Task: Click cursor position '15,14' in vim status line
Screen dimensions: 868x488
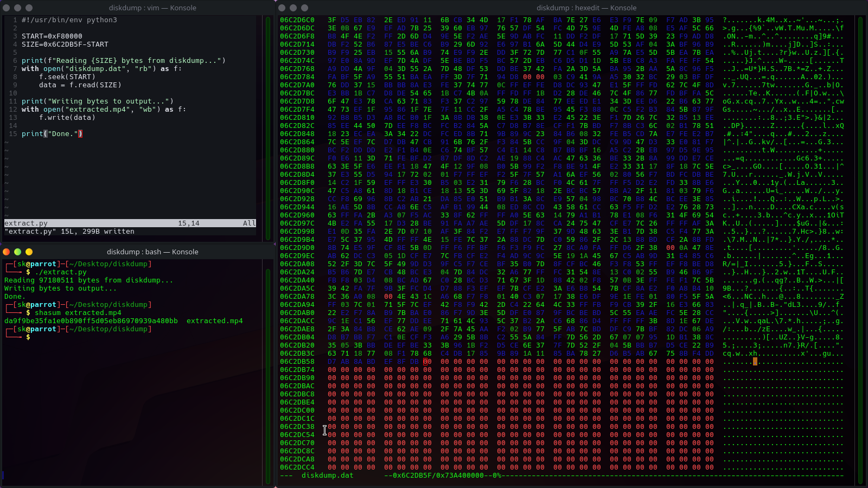Action: coord(189,223)
